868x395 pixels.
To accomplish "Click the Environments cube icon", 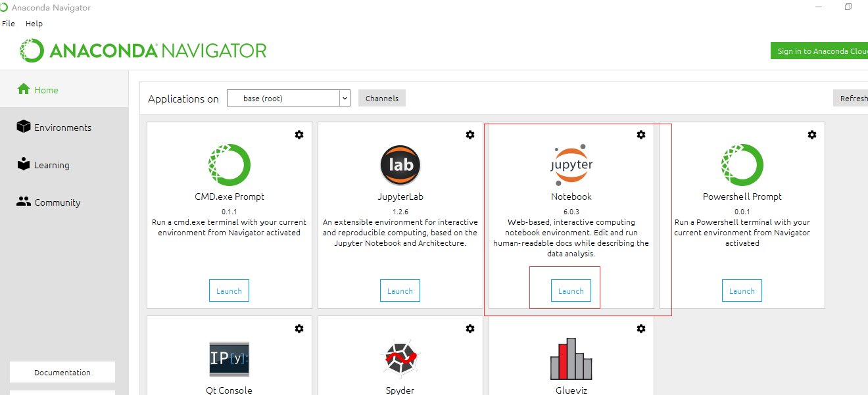I will pos(24,126).
